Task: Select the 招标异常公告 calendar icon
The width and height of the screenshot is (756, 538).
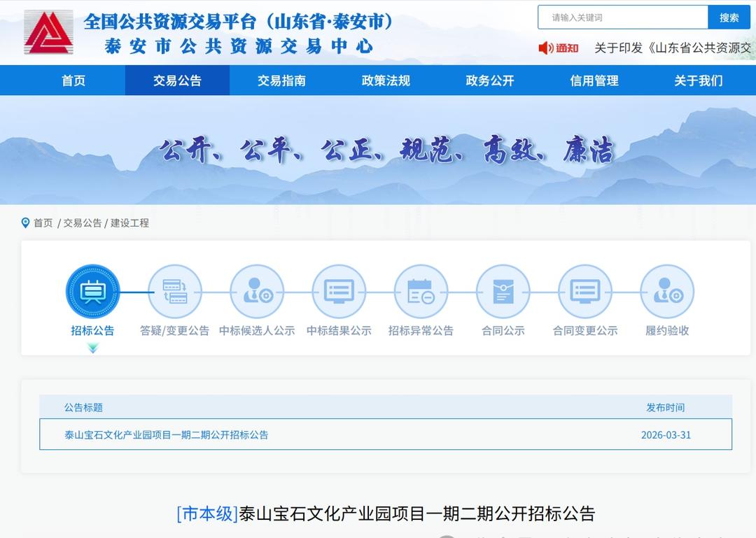Action: [x=421, y=291]
